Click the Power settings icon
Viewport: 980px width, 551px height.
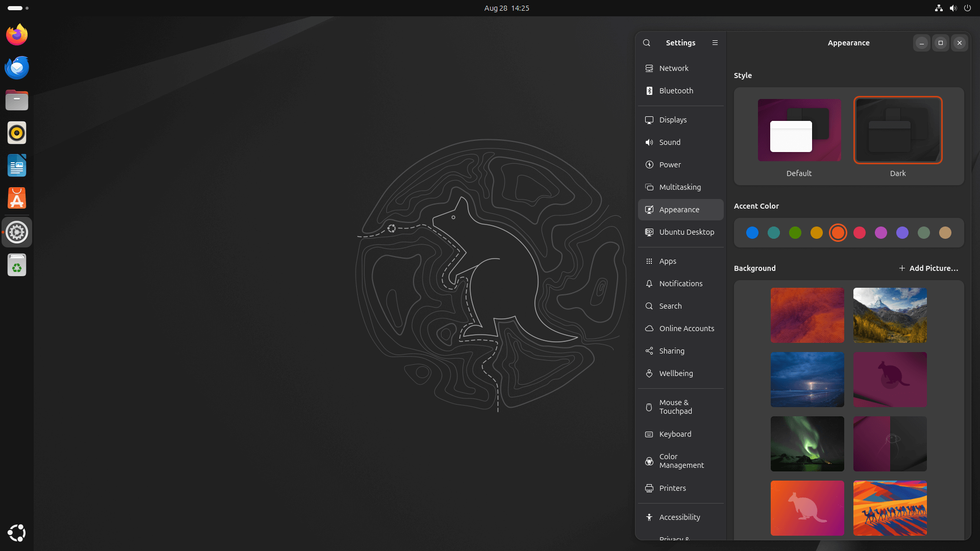649,165
